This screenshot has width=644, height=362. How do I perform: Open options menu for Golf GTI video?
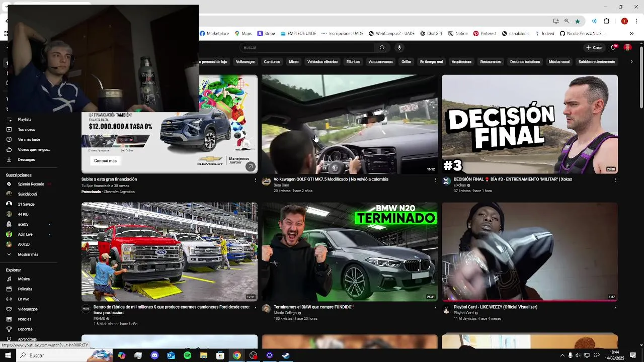[435, 179]
